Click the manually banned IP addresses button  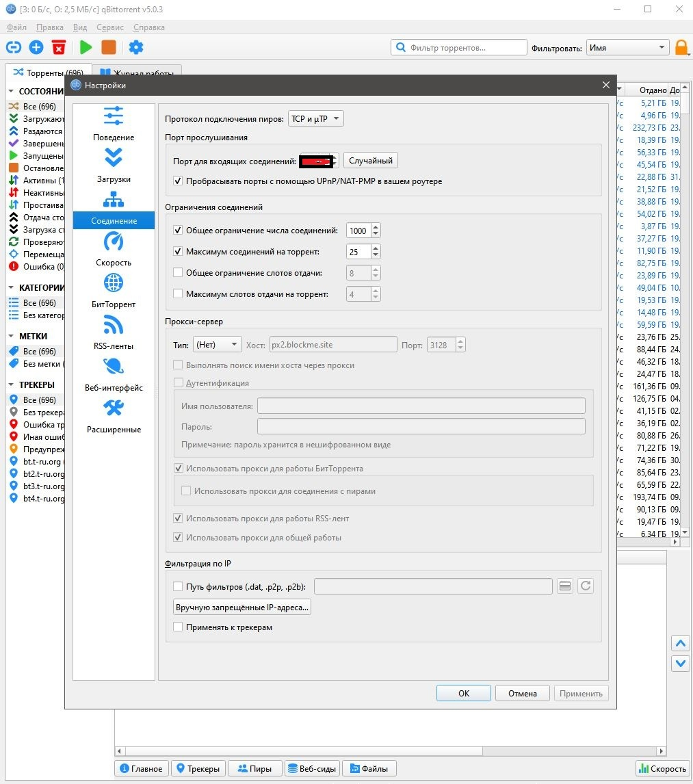tap(242, 607)
